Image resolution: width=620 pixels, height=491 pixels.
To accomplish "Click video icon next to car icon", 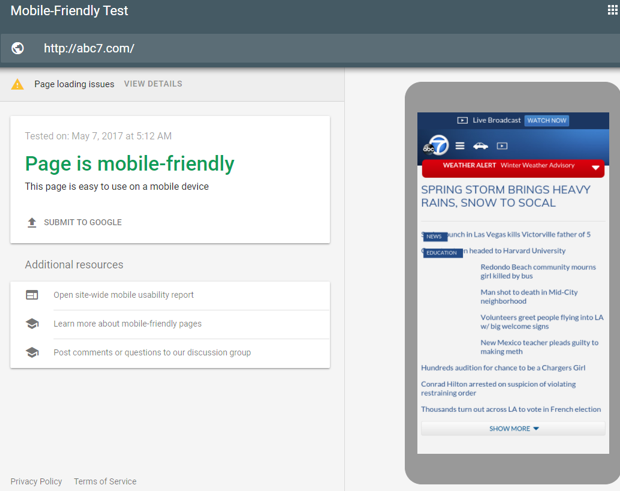I will coord(502,146).
